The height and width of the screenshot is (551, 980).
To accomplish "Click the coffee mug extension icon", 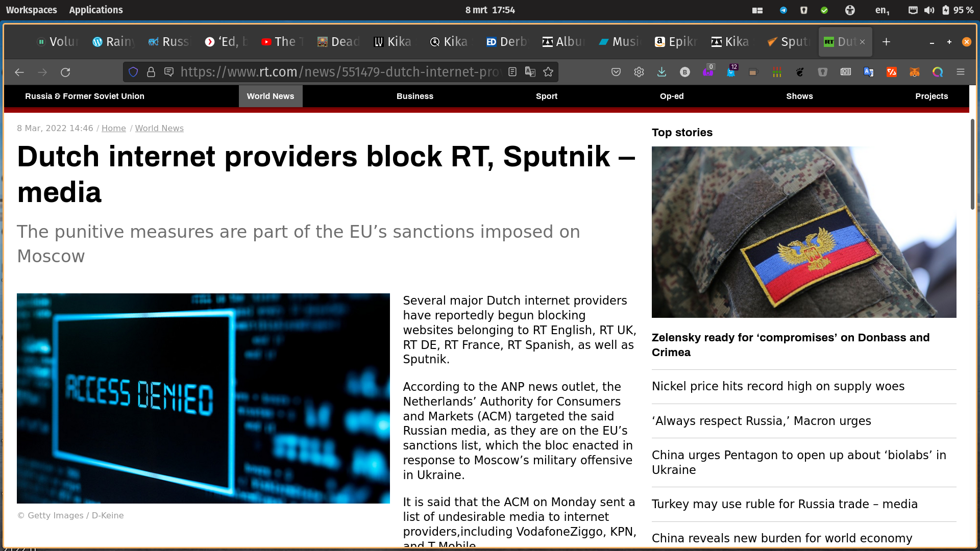I will coord(753,72).
